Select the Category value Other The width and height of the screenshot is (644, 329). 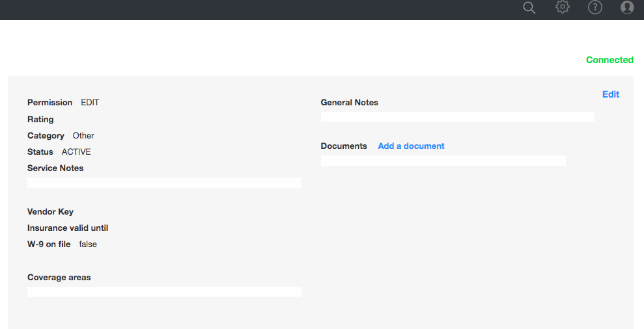[x=83, y=136]
